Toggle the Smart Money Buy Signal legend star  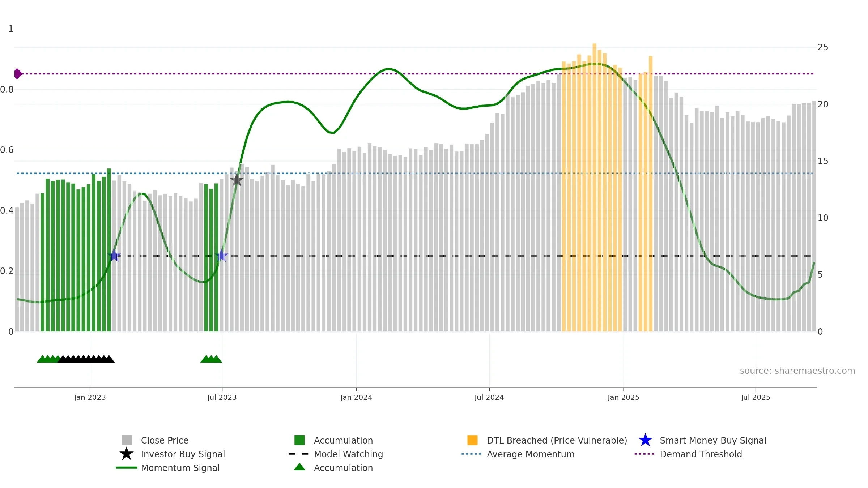(x=645, y=440)
